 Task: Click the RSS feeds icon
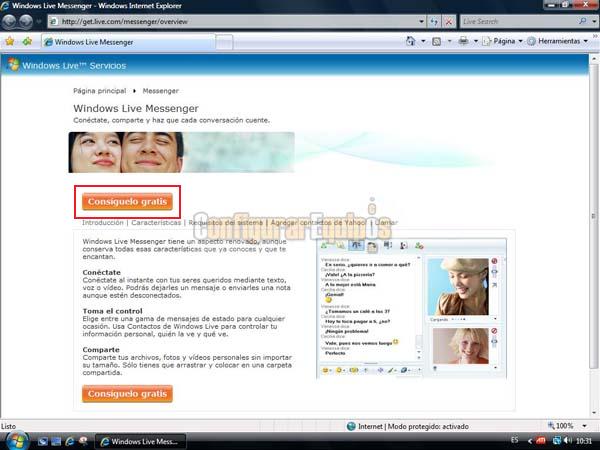click(x=436, y=41)
